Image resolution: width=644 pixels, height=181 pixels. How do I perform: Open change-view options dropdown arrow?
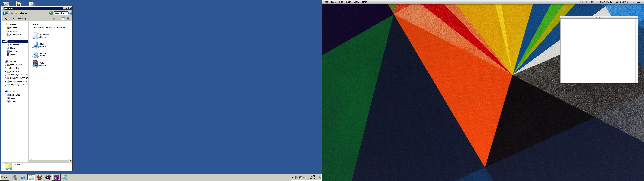click(x=59, y=18)
